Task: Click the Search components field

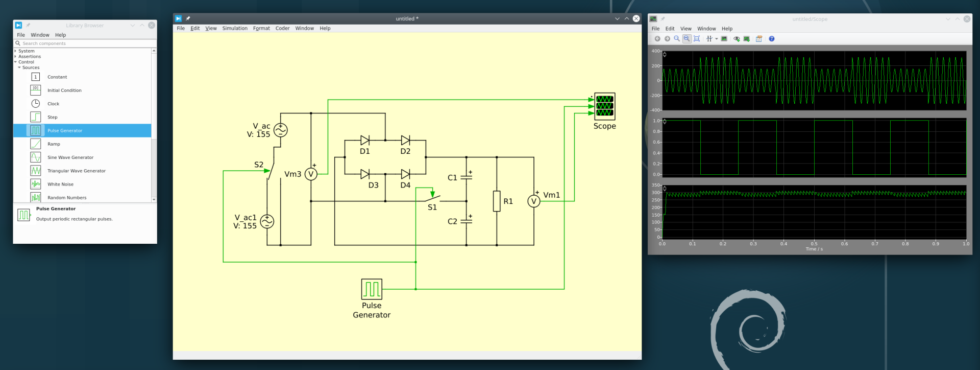Action: [85, 43]
